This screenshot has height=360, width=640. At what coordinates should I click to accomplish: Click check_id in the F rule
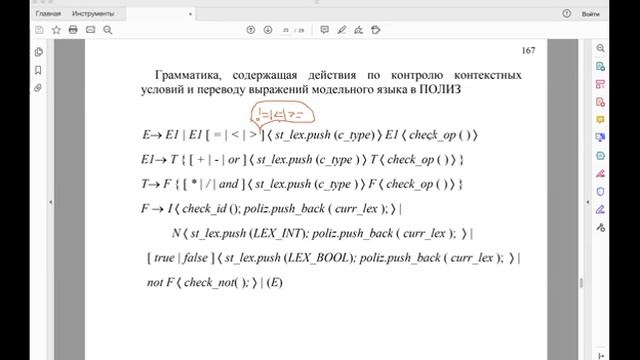click(x=204, y=209)
